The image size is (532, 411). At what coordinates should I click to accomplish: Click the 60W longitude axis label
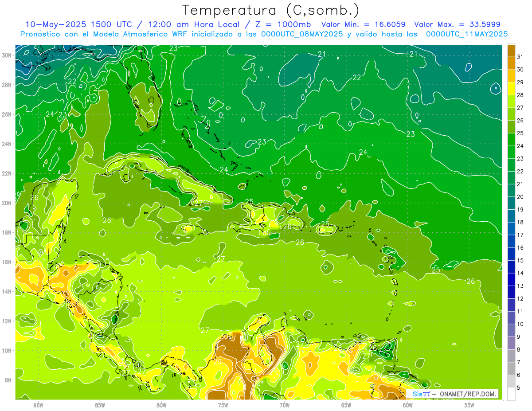pos(408,405)
